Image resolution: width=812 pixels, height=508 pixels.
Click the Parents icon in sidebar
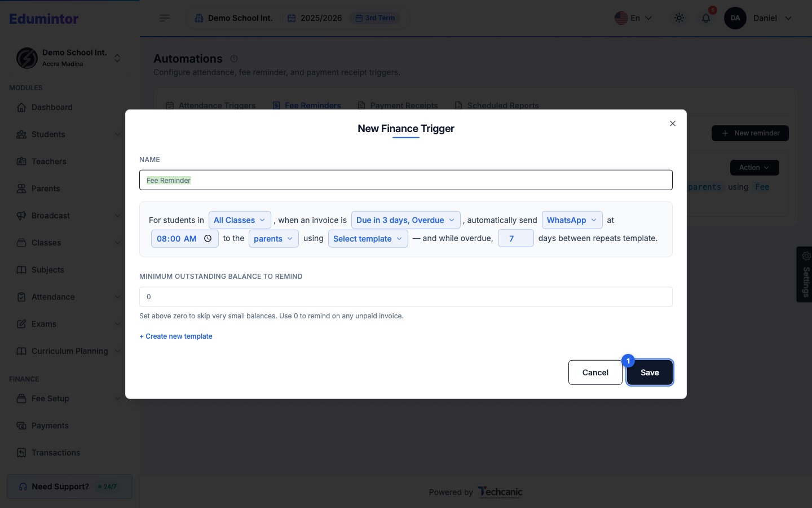pos(21,189)
